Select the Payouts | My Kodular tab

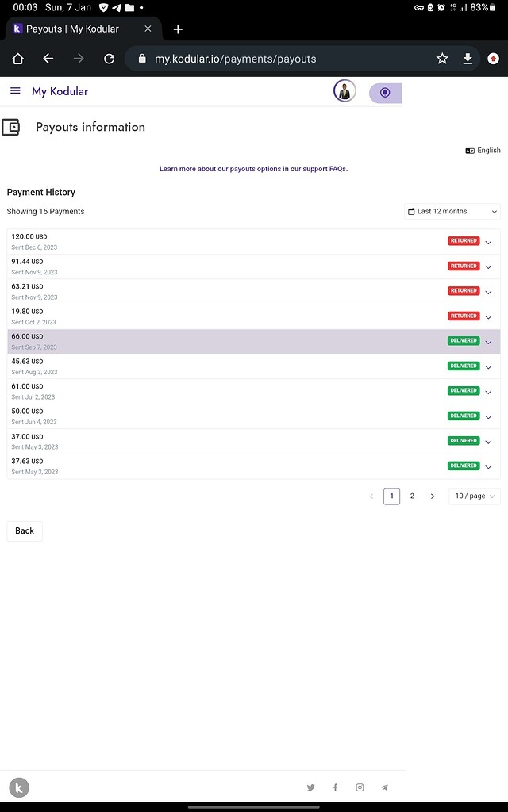coord(71,29)
